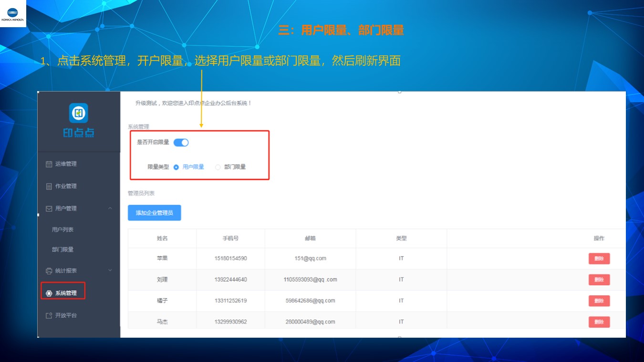
Task: Click the 添加企业管理员 button
Action: (154, 213)
